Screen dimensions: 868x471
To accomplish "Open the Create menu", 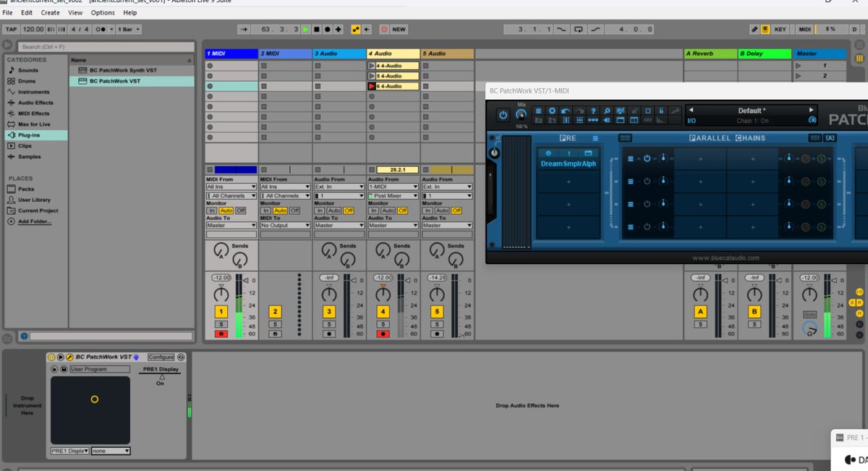I will point(51,12).
